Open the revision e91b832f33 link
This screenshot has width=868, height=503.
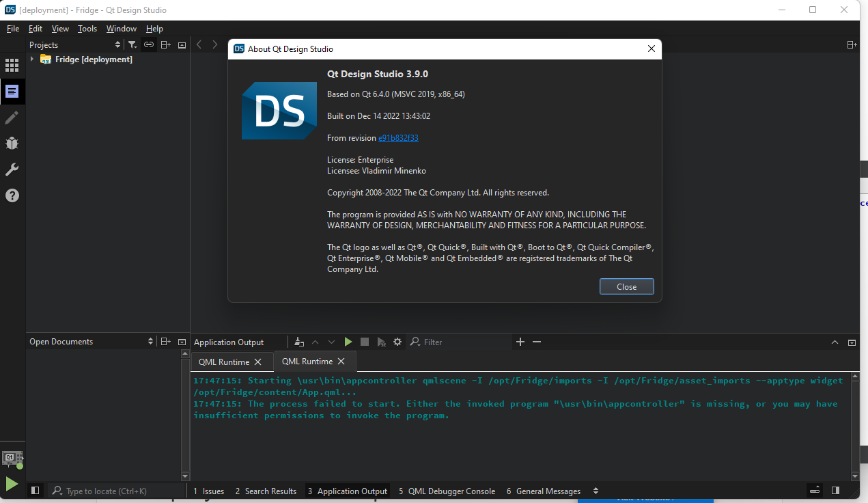pyautogui.click(x=398, y=138)
